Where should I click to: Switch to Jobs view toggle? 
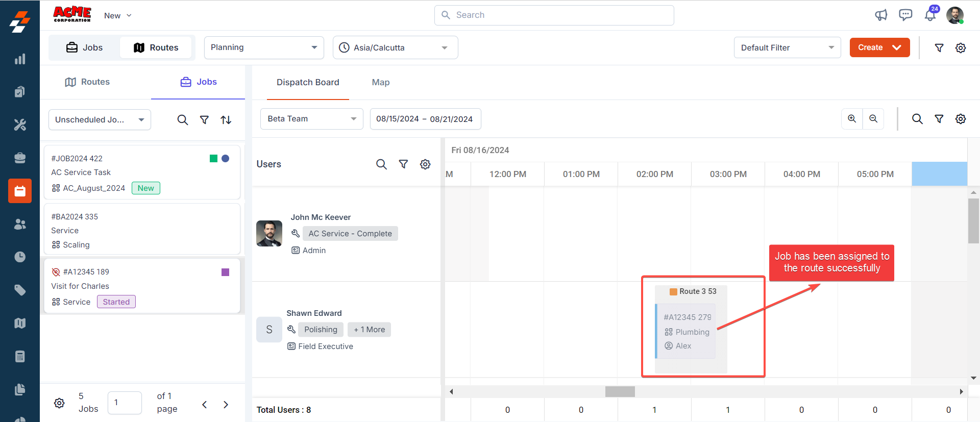[85, 47]
